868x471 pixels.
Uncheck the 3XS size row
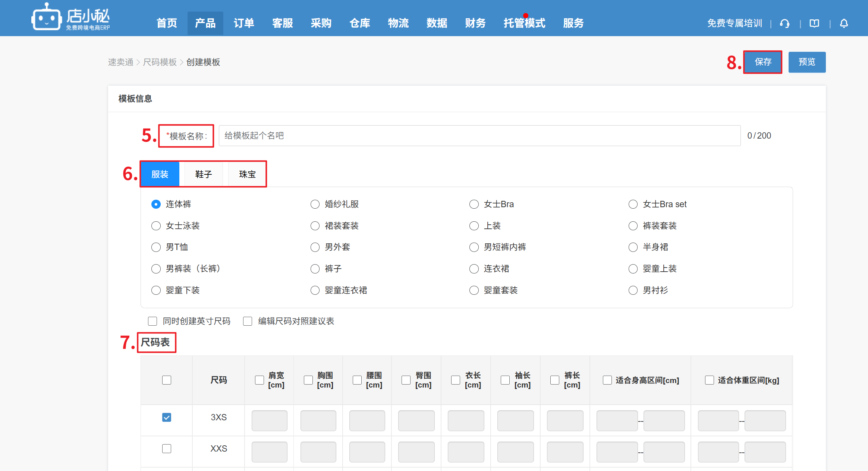click(167, 417)
